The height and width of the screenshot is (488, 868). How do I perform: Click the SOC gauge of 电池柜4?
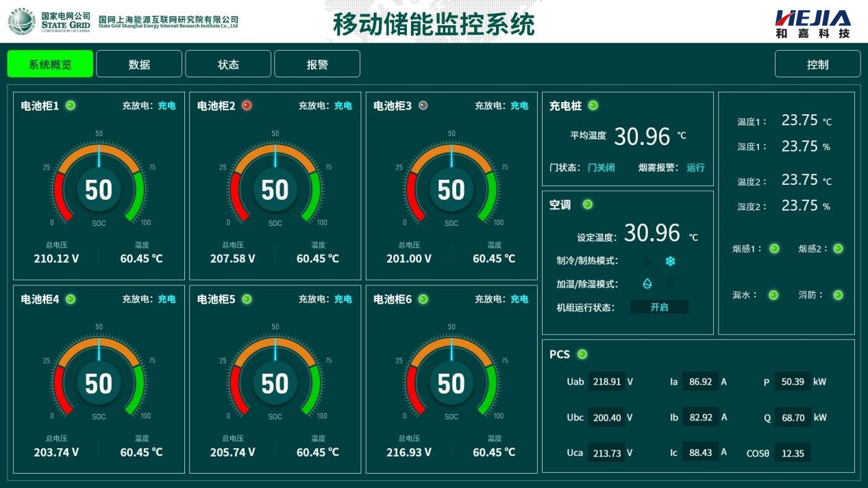(x=98, y=383)
